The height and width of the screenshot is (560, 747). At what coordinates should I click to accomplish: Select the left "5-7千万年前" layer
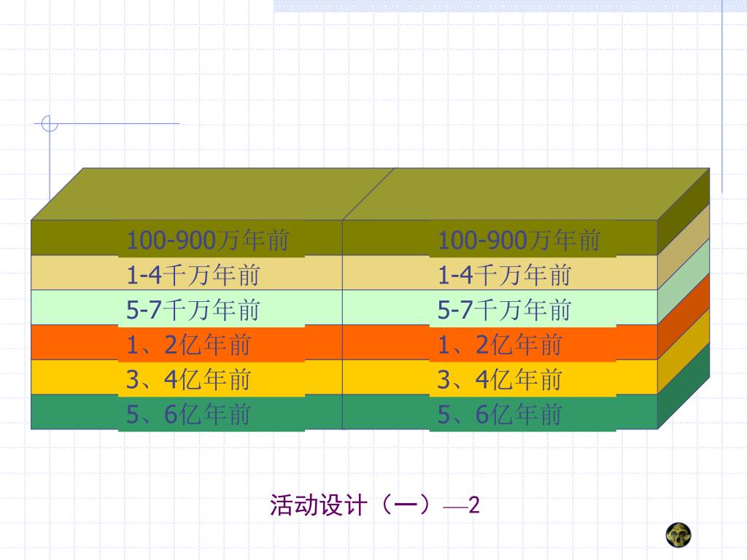click(187, 308)
